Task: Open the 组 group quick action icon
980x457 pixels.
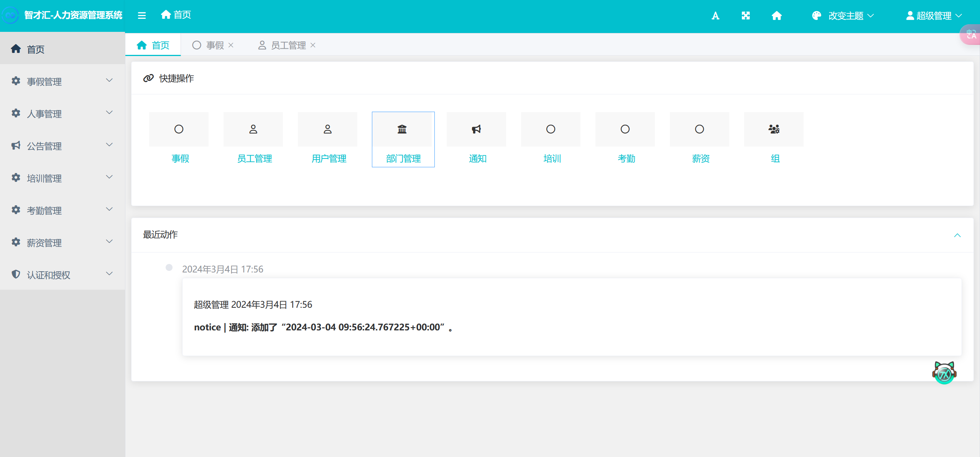Action: tap(774, 129)
